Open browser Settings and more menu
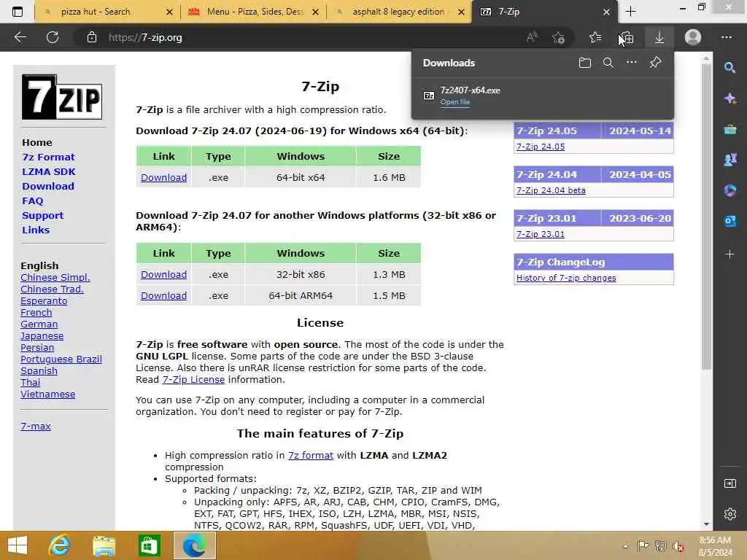Viewport: 747px width, 560px height. (726, 37)
